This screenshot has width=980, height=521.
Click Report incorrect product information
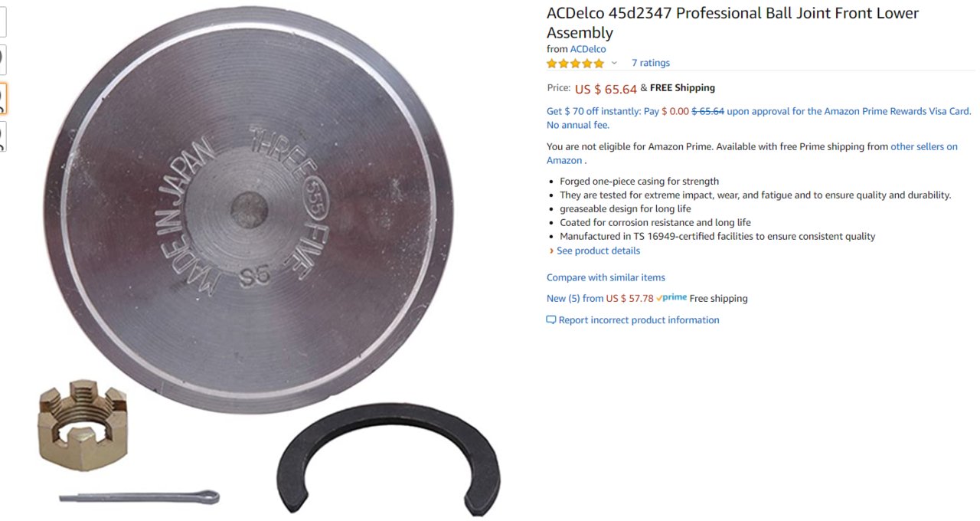(639, 320)
